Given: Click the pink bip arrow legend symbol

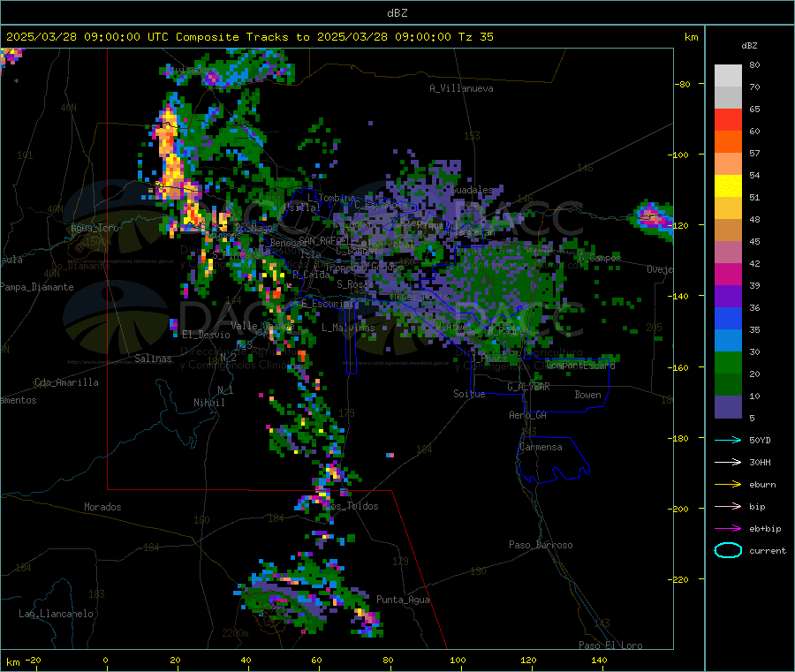Looking at the screenshot, I should pos(728,506).
